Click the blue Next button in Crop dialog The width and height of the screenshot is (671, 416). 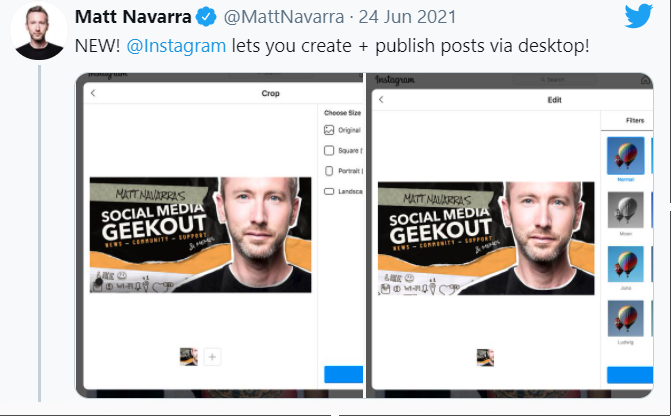344,374
